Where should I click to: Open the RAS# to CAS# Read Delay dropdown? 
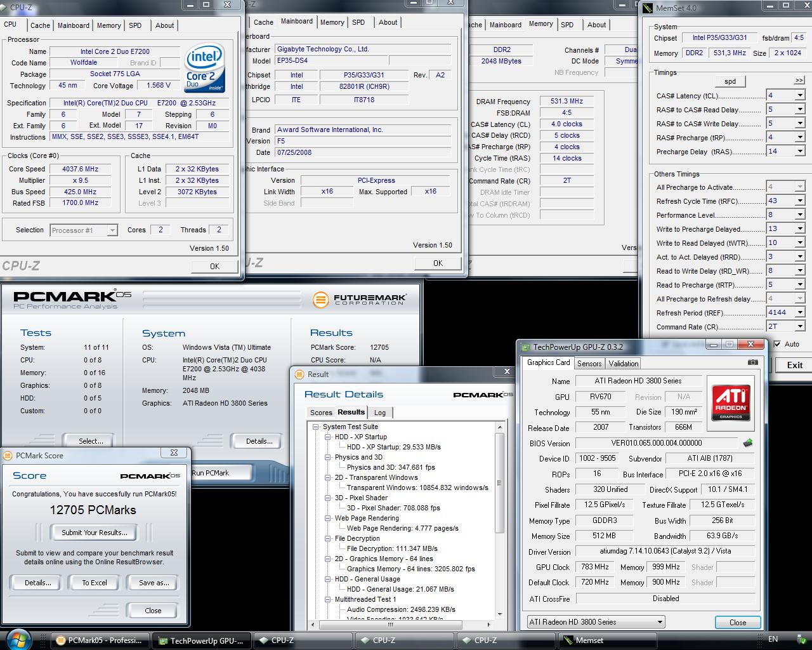pos(799,110)
